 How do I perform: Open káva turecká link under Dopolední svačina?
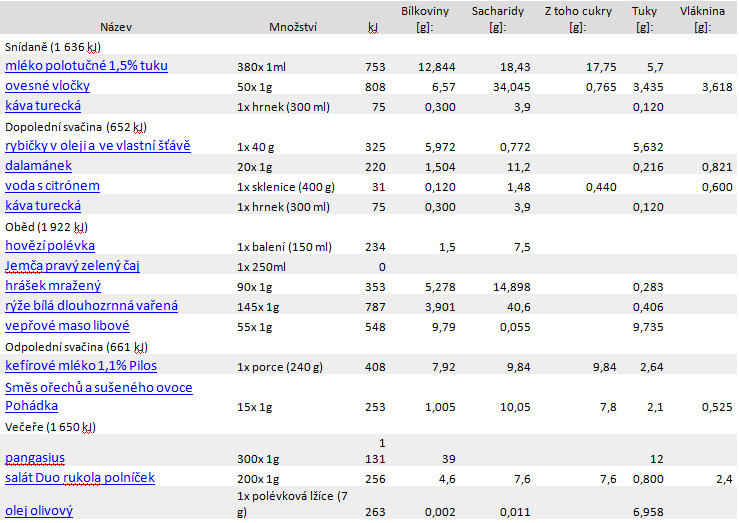tap(43, 206)
